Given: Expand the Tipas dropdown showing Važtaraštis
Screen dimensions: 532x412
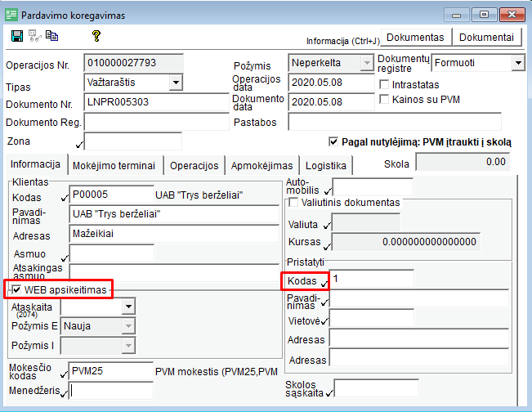Looking at the screenshot, I should click(x=176, y=82).
